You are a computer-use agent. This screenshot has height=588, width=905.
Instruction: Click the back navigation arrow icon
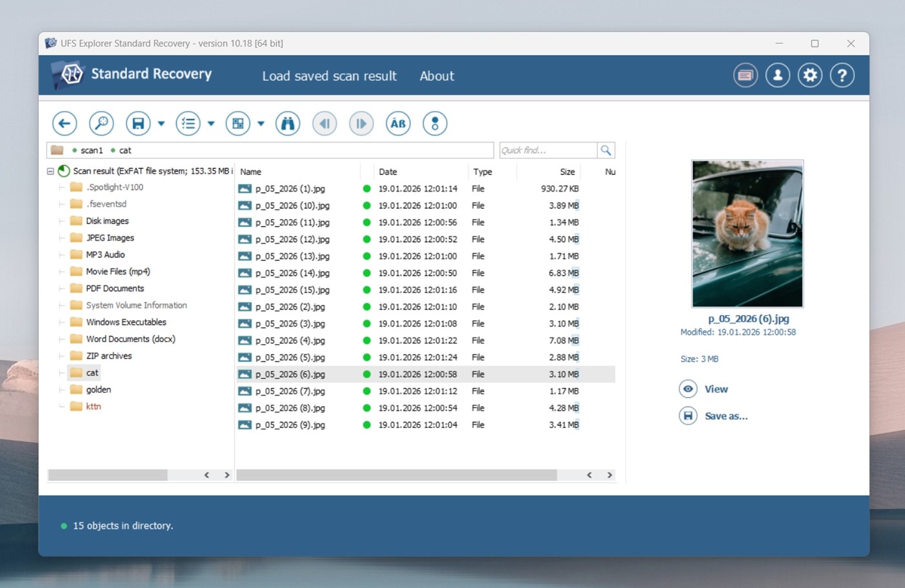[64, 123]
